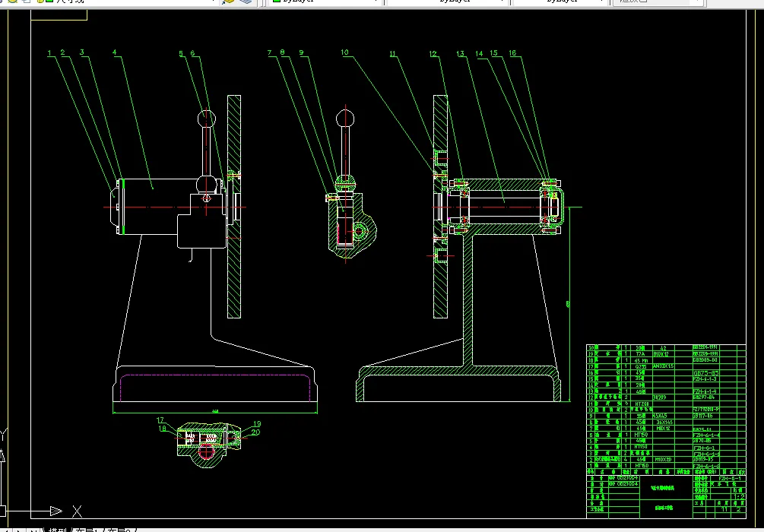Image resolution: width=764 pixels, height=532 pixels.
Task: Select part balloon number 16
Action: (512, 53)
